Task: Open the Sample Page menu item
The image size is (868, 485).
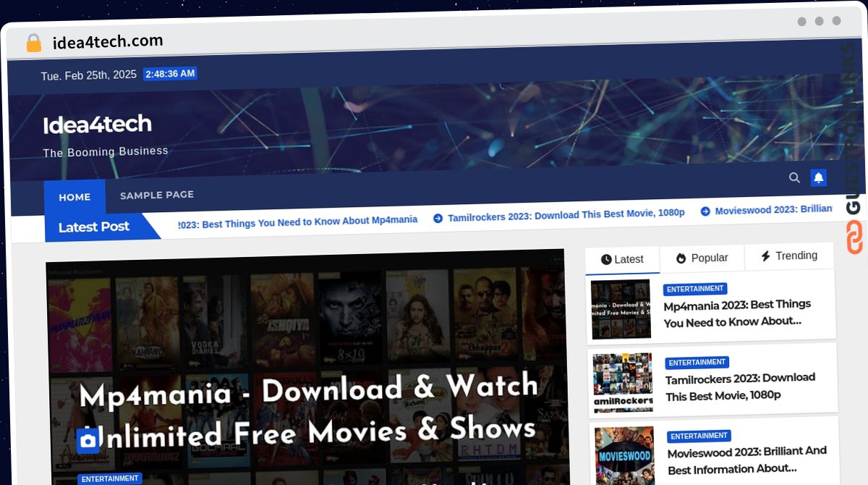Action: (x=157, y=195)
